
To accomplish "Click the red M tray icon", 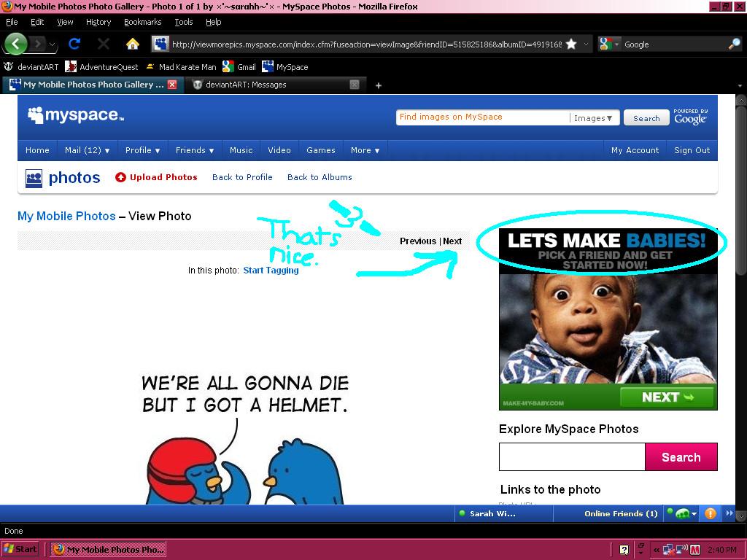I will pyautogui.click(x=695, y=550).
